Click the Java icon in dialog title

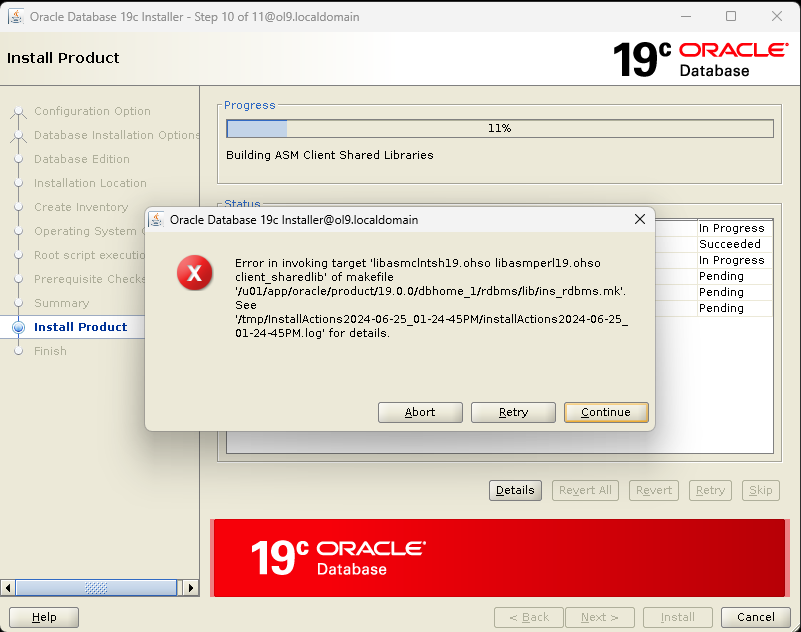point(156,220)
